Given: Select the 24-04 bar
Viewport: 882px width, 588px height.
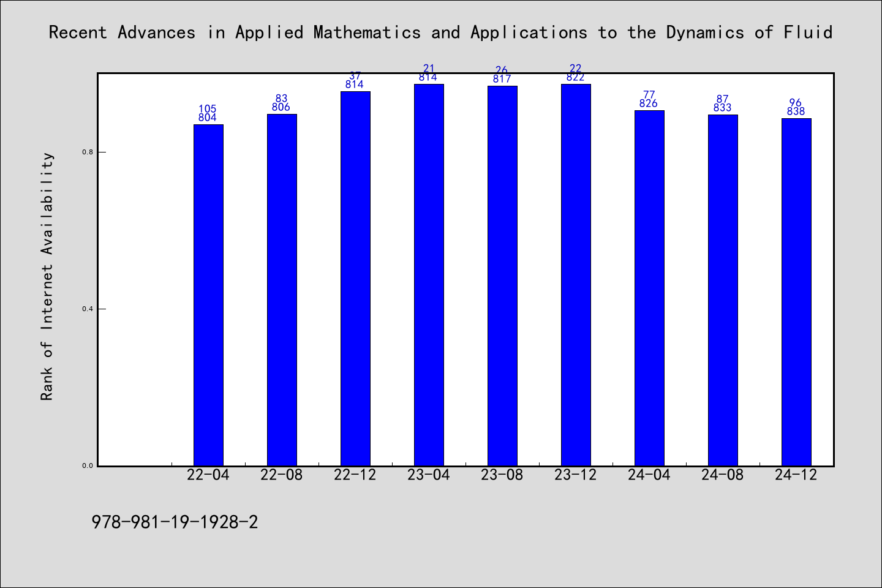Looking at the screenshot, I should [649, 288].
